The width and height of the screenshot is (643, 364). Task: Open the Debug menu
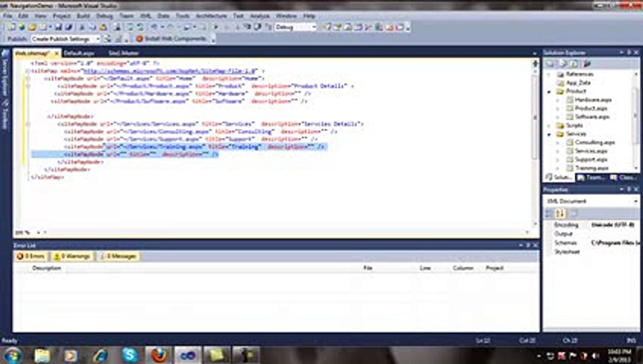tap(104, 16)
